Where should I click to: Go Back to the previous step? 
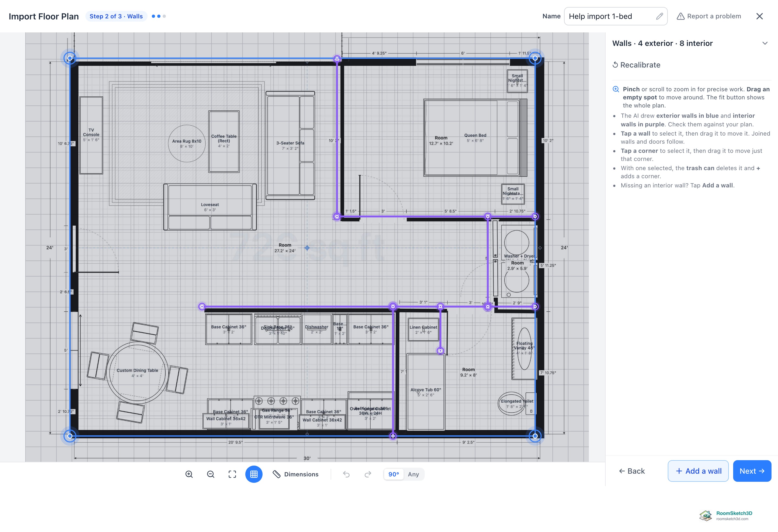pyautogui.click(x=632, y=471)
